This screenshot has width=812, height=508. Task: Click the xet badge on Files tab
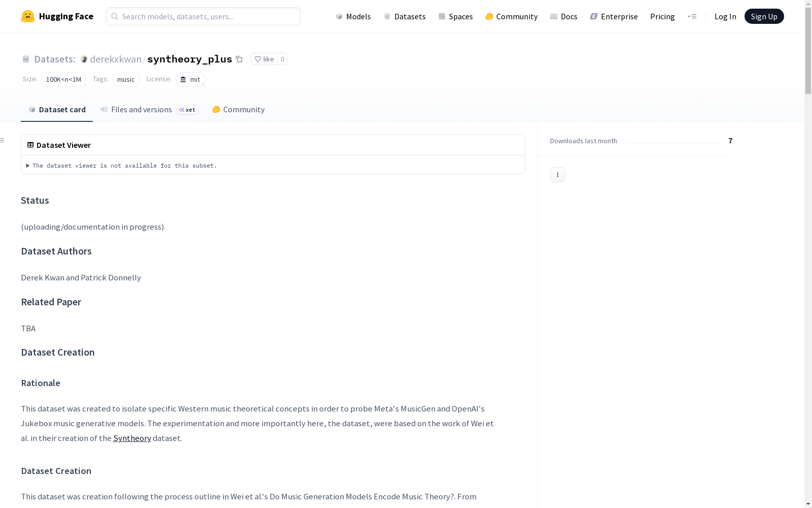coord(187,110)
